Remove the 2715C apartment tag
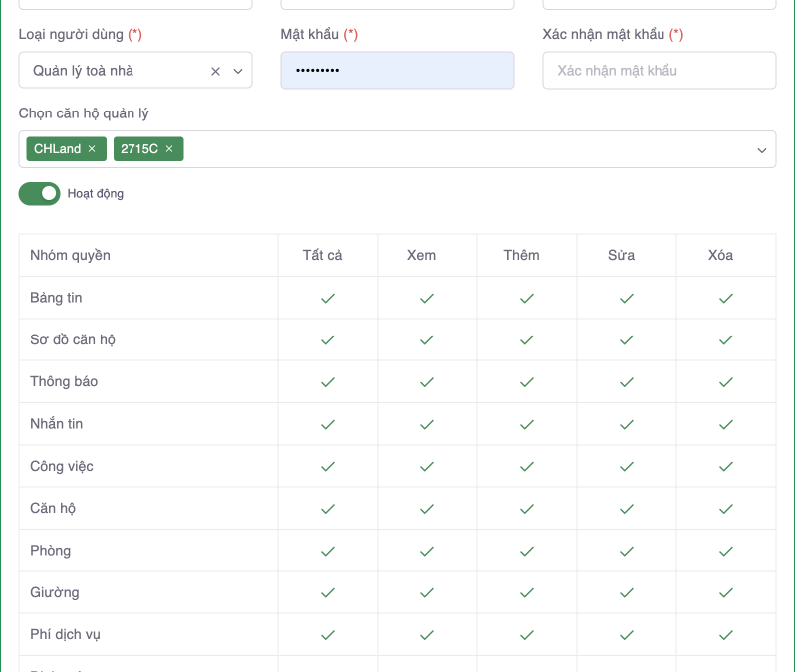This screenshot has height=672, width=795. (169, 149)
